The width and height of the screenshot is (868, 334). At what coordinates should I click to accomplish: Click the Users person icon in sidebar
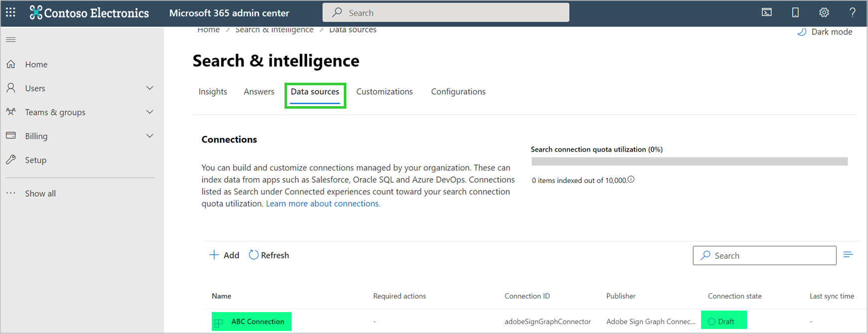pos(11,88)
